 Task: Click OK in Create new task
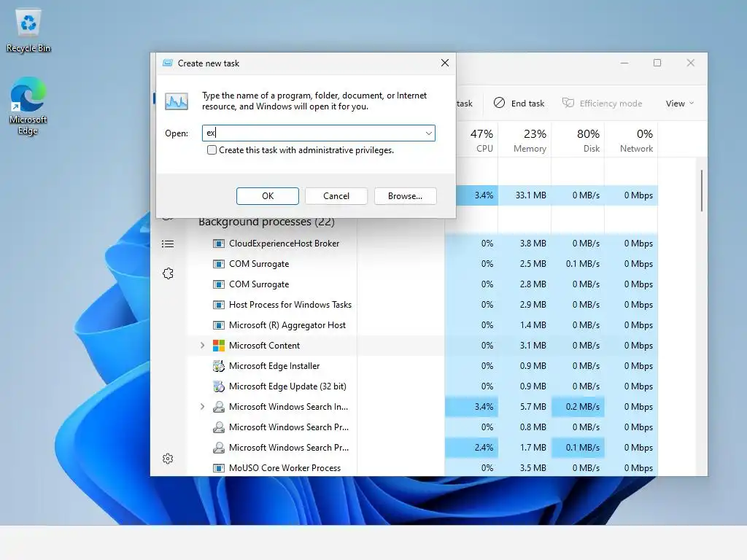[268, 195]
